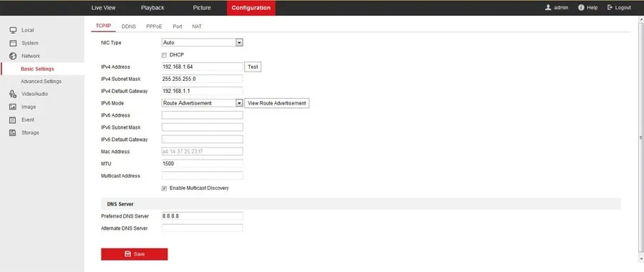Screen dimensions: 644x272
Task: Click the admin username text
Action: pos(561,8)
